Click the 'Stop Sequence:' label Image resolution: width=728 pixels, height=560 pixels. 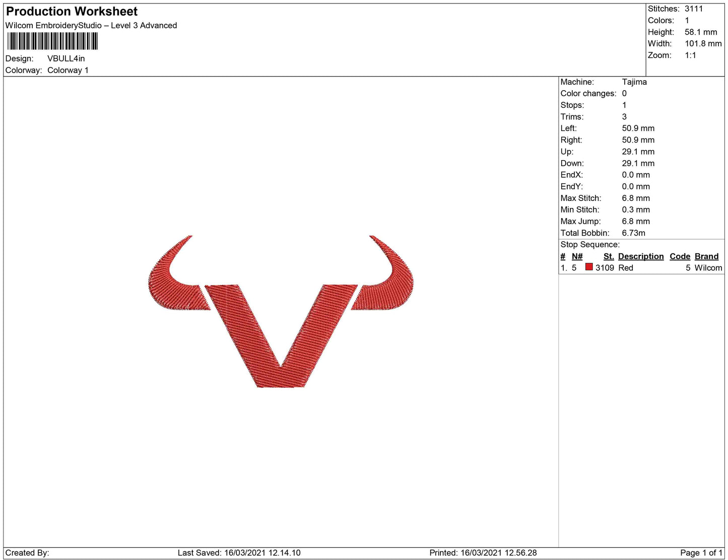(590, 245)
